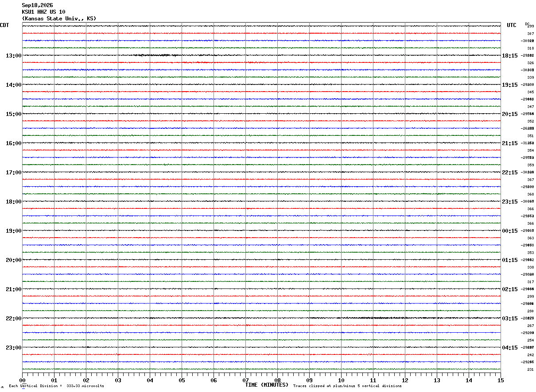Click the CDT timezone header label
The width and height of the screenshot is (536, 392).
[4, 25]
